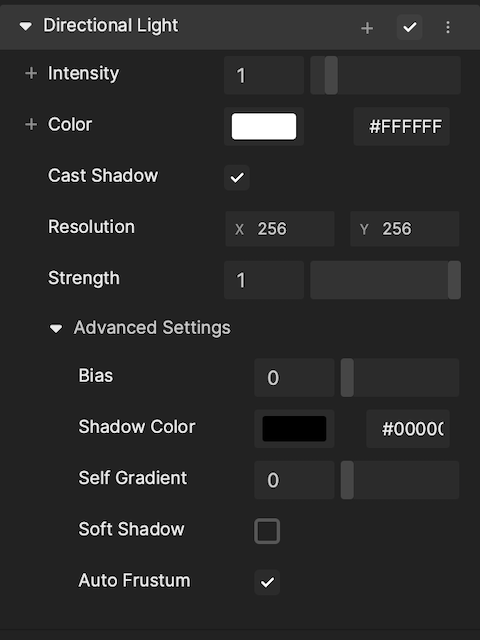Click the plus icon beside Color
This screenshot has height=640, width=480.
pos(31,124)
